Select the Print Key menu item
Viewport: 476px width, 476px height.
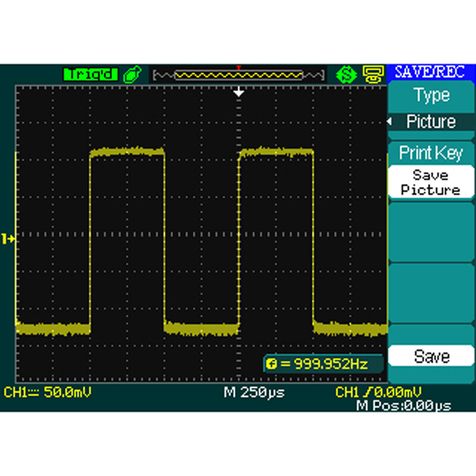click(x=431, y=153)
